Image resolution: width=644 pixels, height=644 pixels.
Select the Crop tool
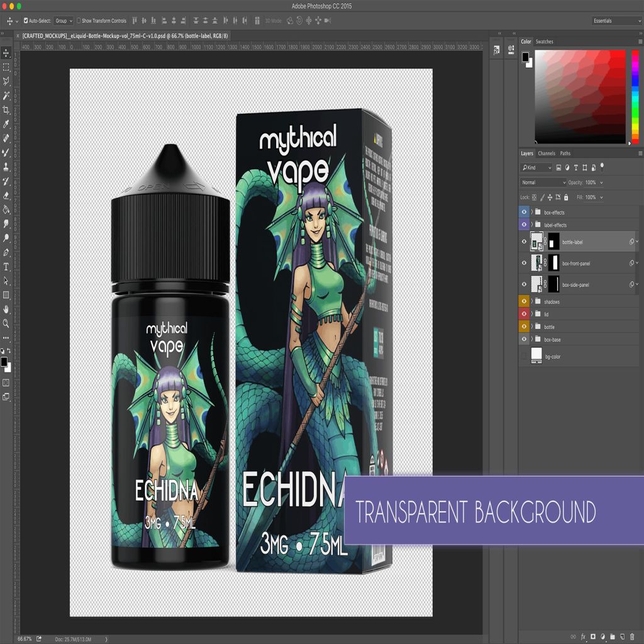[x=6, y=109]
